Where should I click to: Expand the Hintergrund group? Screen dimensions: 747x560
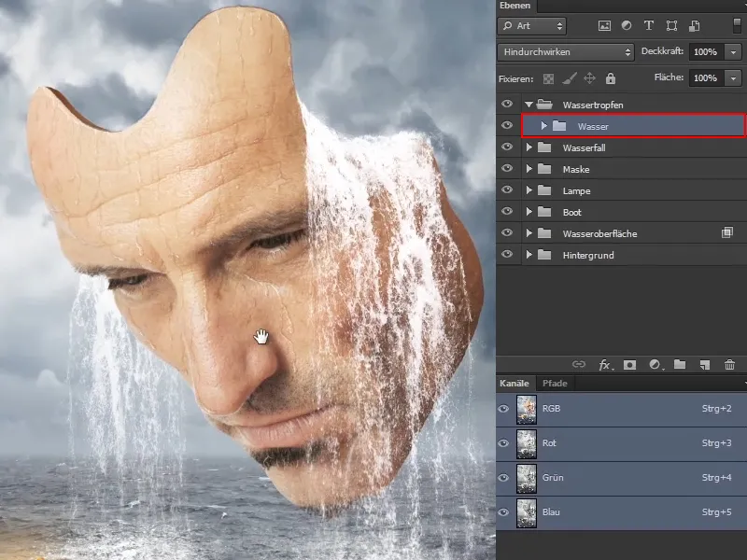[x=529, y=254]
